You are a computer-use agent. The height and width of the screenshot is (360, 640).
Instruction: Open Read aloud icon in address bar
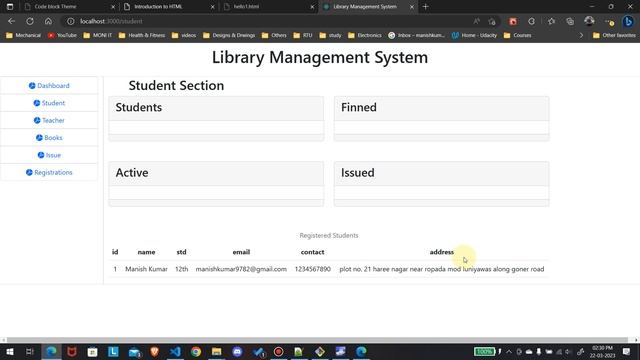476,21
